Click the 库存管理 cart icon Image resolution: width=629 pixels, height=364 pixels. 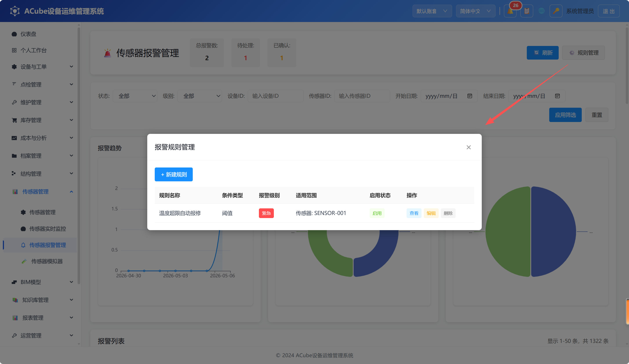point(14,120)
